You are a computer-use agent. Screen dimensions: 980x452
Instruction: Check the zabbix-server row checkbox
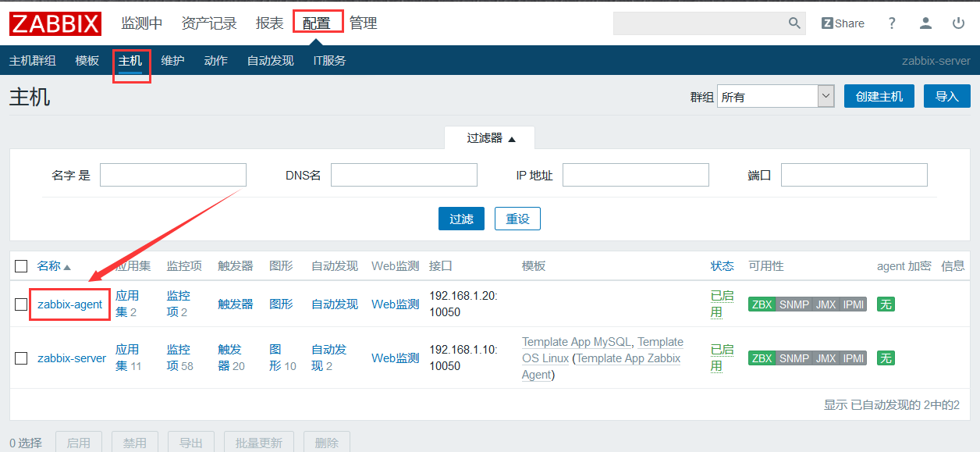[22, 358]
